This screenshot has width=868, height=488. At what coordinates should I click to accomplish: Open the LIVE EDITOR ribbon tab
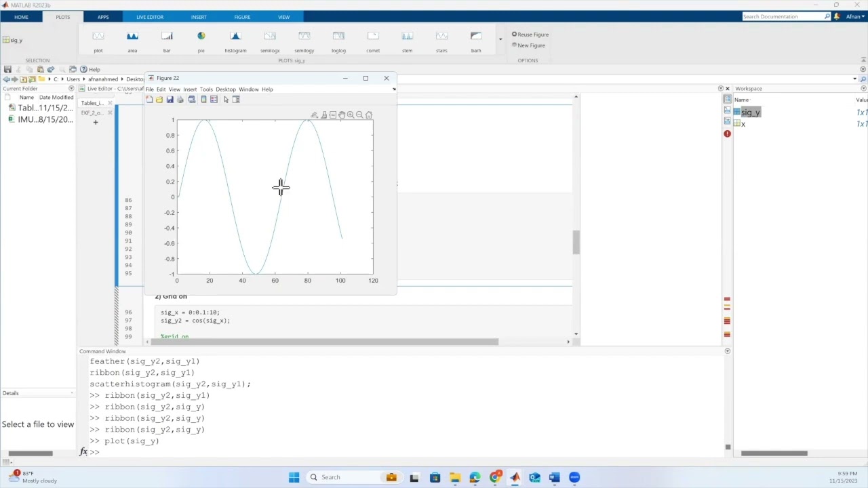pos(150,17)
